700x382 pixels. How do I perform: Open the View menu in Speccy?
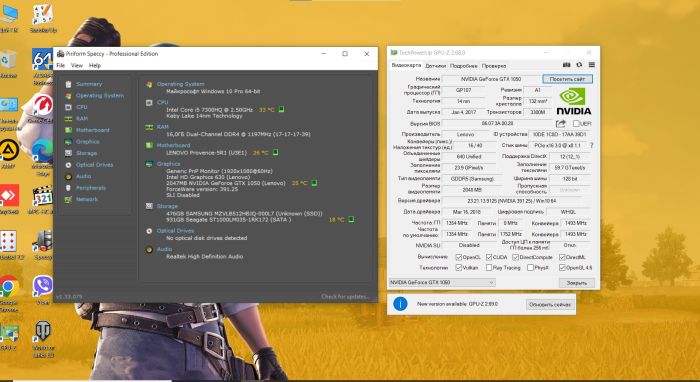[77, 65]
